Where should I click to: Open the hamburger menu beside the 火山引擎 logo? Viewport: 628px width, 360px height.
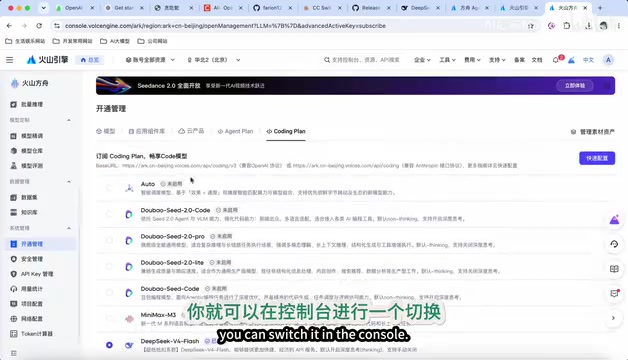[x=10, y=60]
